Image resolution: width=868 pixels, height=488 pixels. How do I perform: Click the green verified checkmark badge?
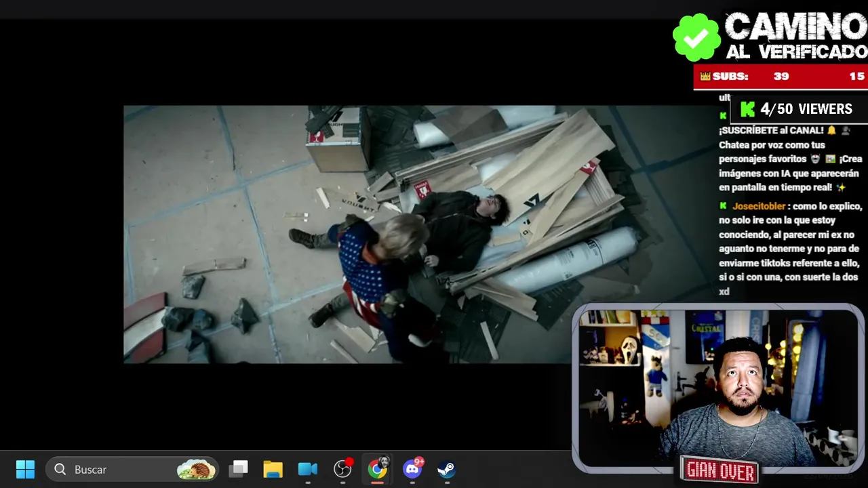click(696, 37)
